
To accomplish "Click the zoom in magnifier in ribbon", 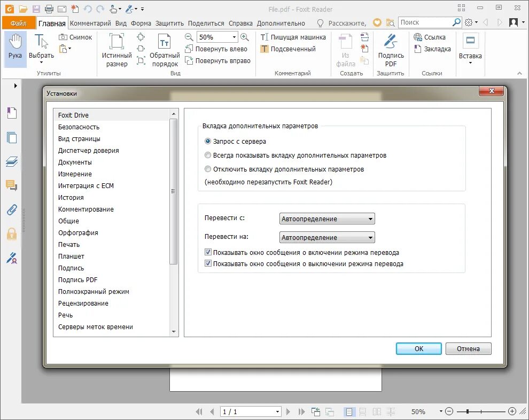I will pos(245,37).
